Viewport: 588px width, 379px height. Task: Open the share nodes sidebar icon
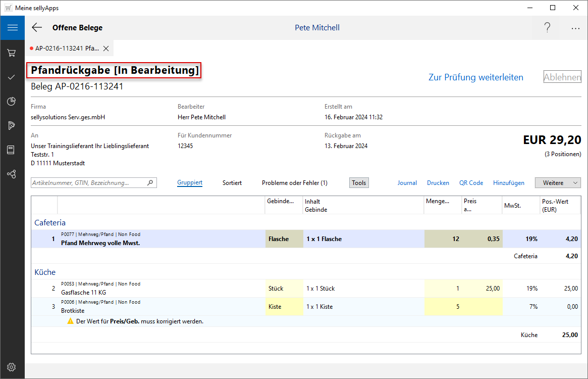click(x=12, y=174)
